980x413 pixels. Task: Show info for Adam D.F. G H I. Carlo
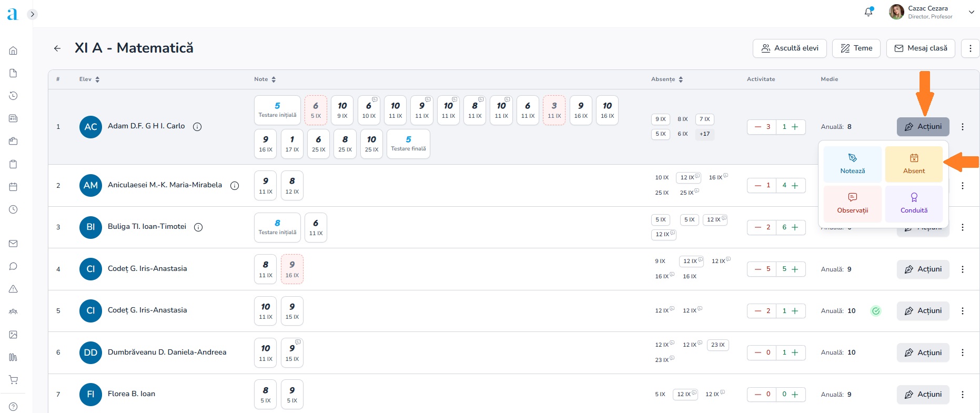pos(197,127)
